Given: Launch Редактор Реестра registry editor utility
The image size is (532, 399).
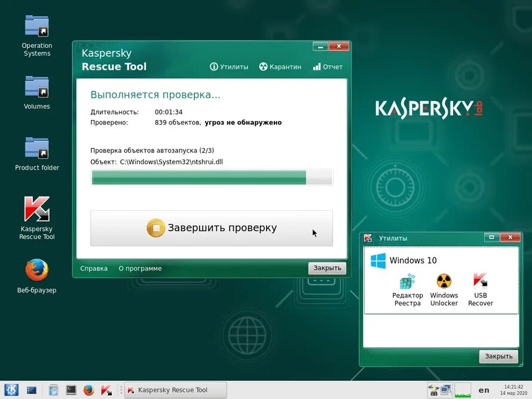Looking at the screenshot, I should (408, 290).
